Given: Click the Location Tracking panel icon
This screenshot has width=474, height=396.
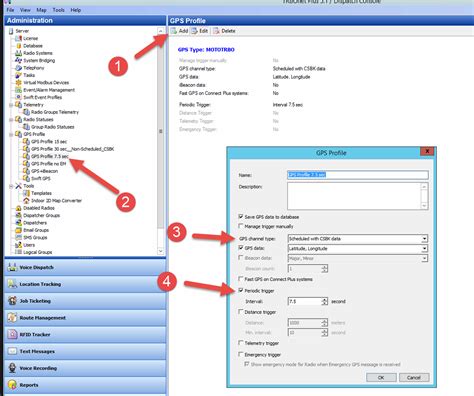Looking at the screenshot, I should click(12, 284).
